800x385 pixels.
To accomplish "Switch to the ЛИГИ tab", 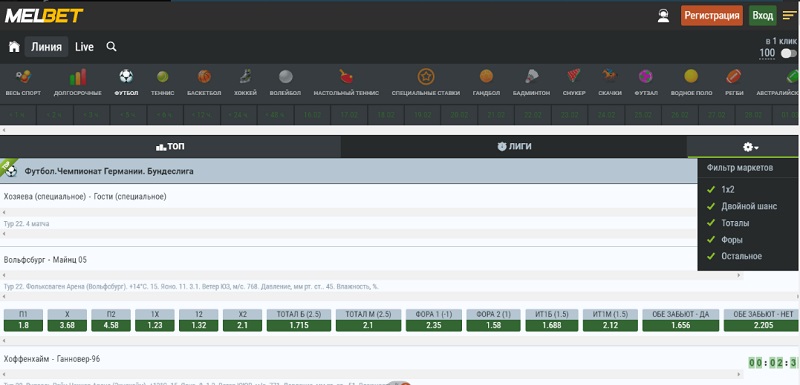I will click(x=514, y=147).
